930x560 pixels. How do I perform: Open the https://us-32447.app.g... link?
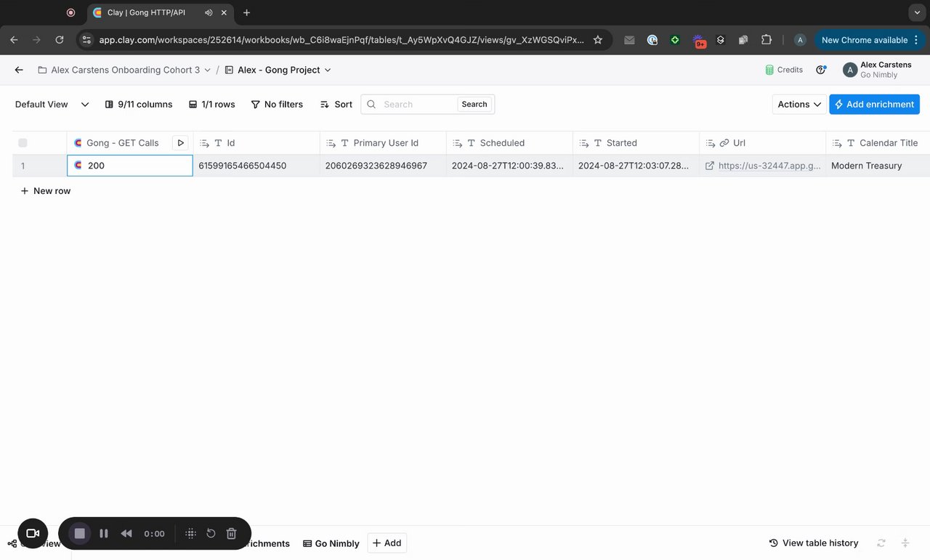769,166
